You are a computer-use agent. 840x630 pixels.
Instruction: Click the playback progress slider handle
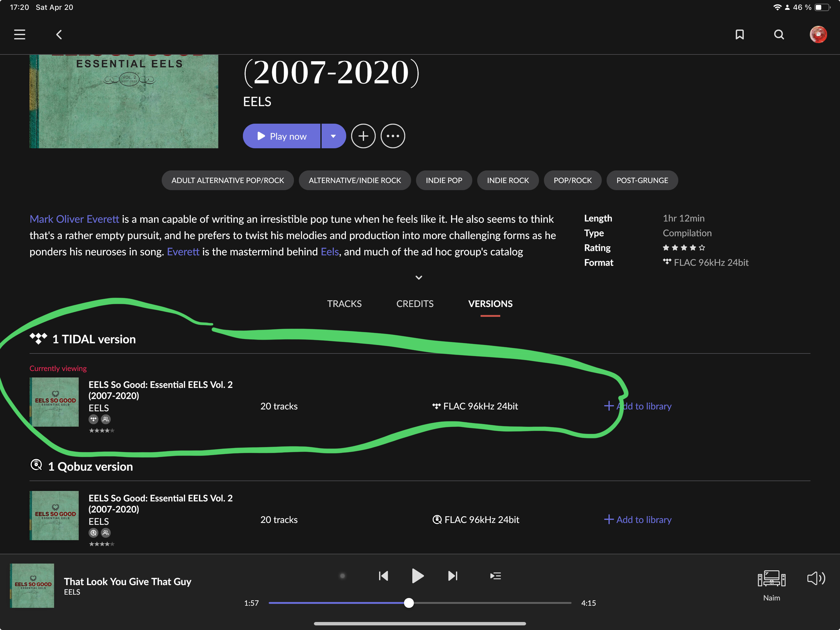point(409,603)
